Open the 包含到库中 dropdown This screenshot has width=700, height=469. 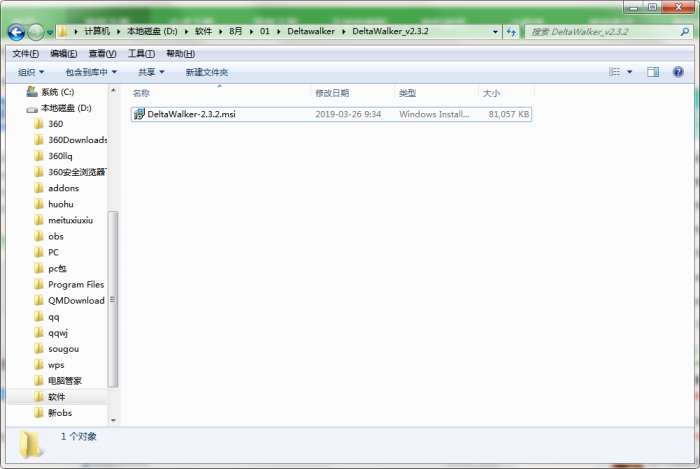pos(91,72)
